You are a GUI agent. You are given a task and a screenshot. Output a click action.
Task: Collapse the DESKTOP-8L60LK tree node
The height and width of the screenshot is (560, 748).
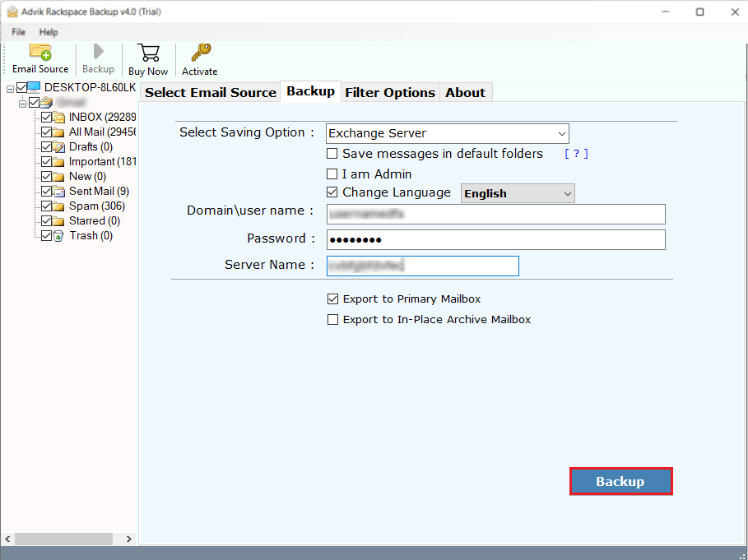(x=10, y=89)
